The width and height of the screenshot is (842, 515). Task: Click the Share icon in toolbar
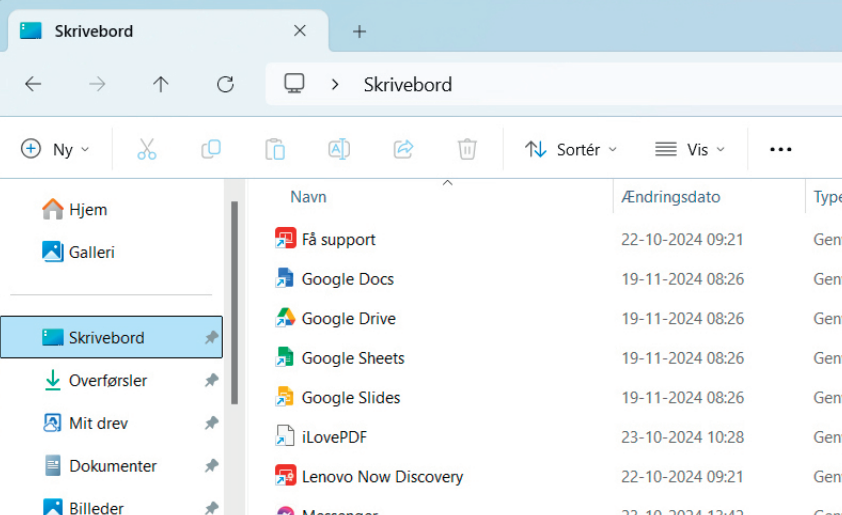point(403,149)
